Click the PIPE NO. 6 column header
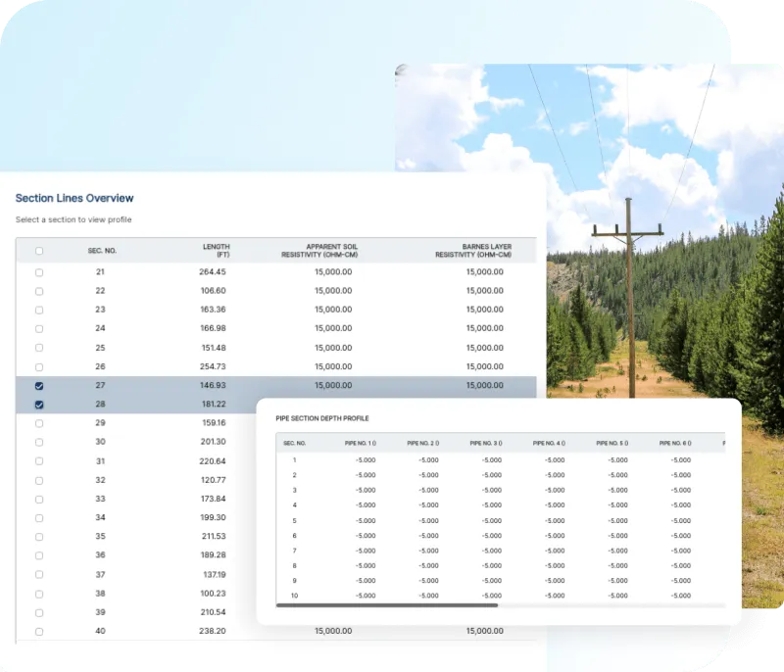 675,443
